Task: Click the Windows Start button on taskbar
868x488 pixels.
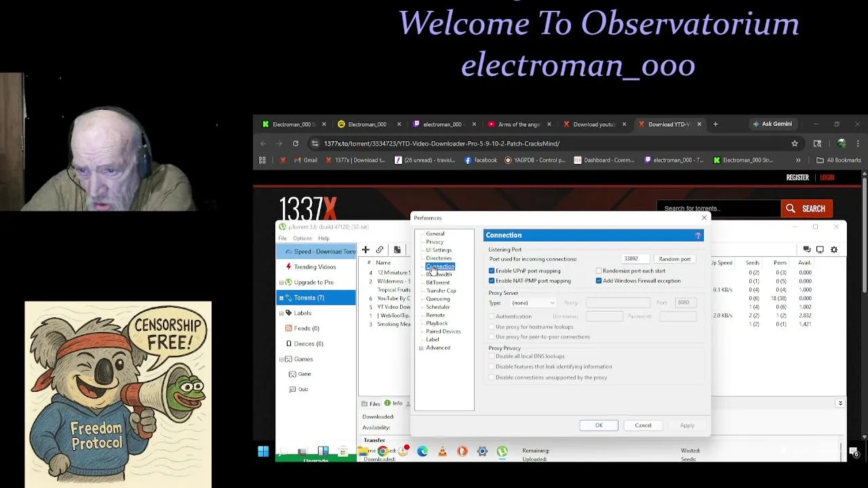Action: coord(263,451)
